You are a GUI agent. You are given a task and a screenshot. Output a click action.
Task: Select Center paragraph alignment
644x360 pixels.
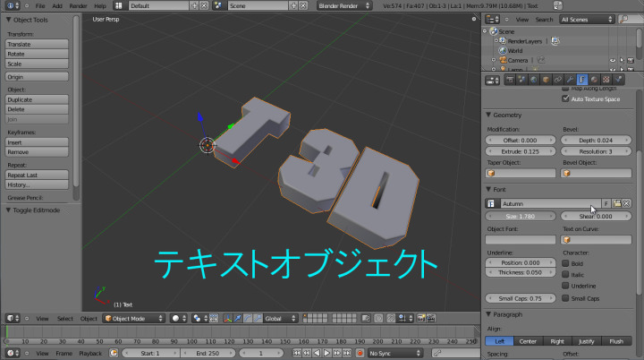pyautogui.click(x=528, y=340)
